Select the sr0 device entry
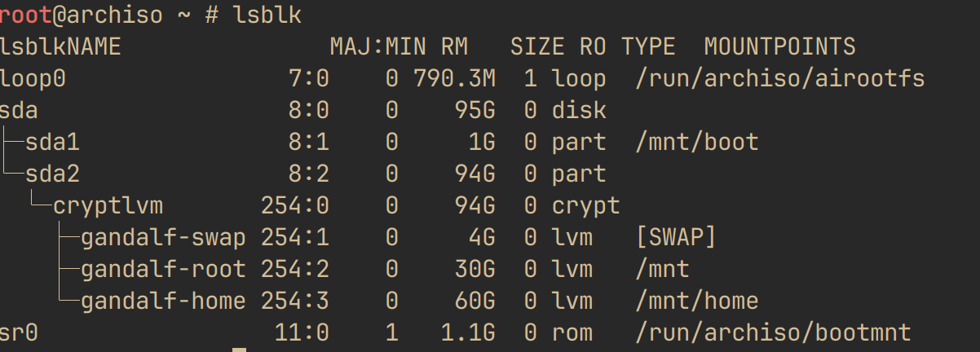This screenshot has width=980, height=352. pos(20,332)
